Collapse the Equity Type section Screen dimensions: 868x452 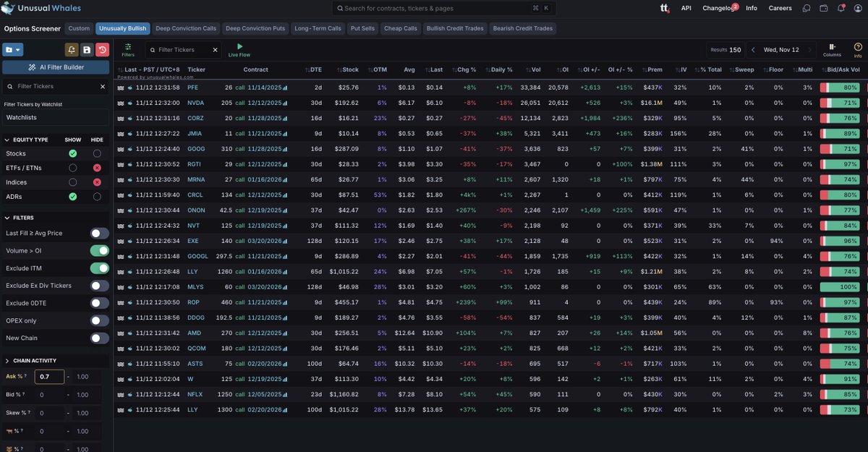tap(7, 140)
